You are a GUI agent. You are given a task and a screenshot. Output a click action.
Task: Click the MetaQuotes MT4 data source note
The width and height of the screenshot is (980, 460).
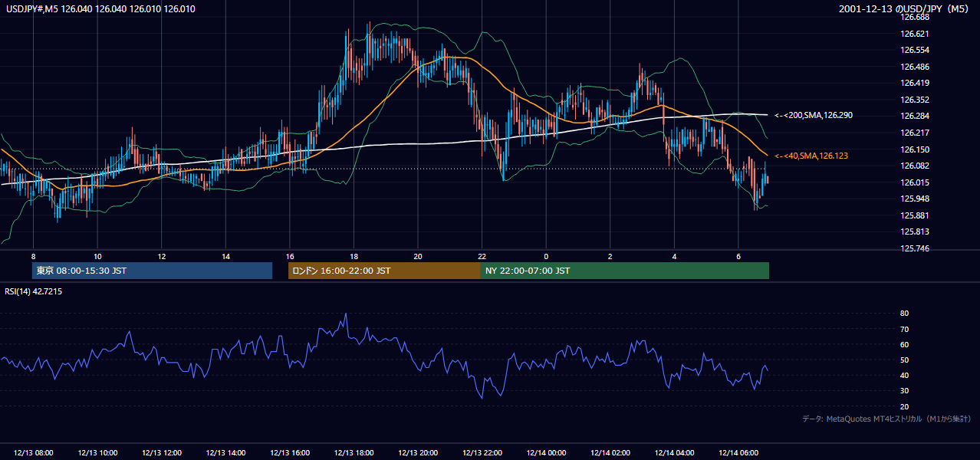coord(887,419)
